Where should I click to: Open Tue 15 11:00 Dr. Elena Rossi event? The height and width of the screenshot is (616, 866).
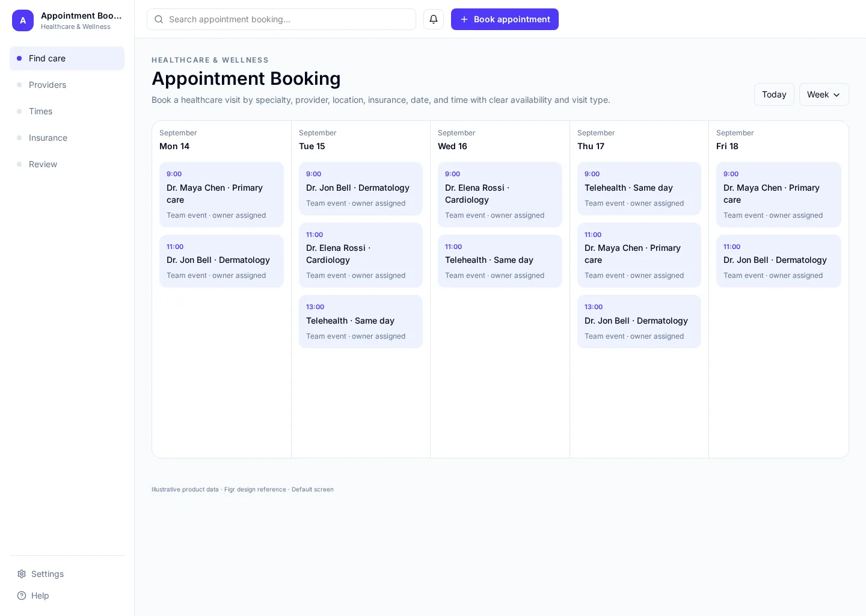[361, 255]
